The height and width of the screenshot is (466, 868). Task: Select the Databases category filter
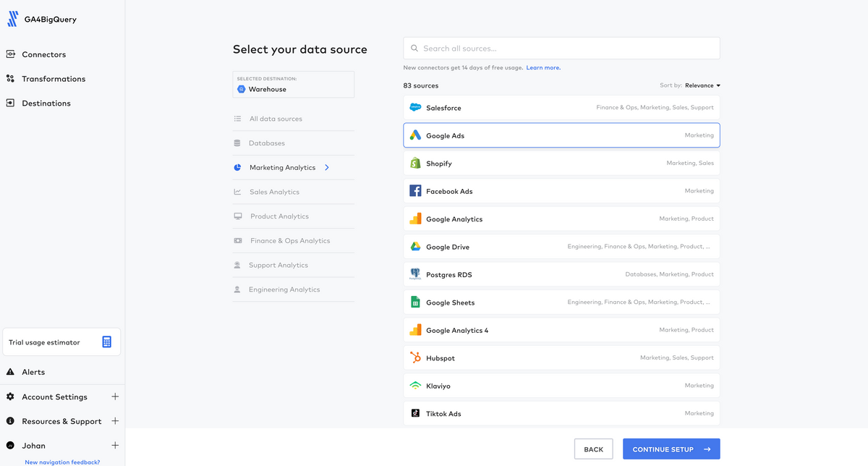point(268,143)
